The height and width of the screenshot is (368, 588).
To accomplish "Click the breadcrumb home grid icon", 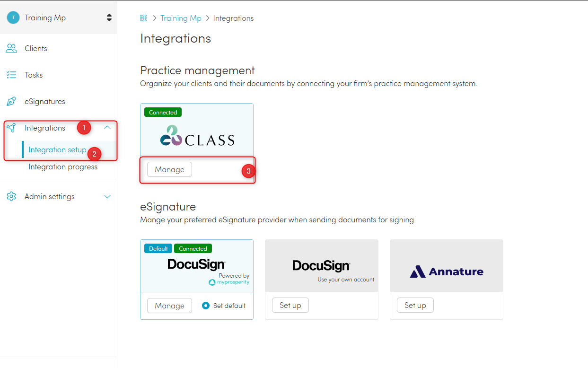I will click(x=143, y=18).
